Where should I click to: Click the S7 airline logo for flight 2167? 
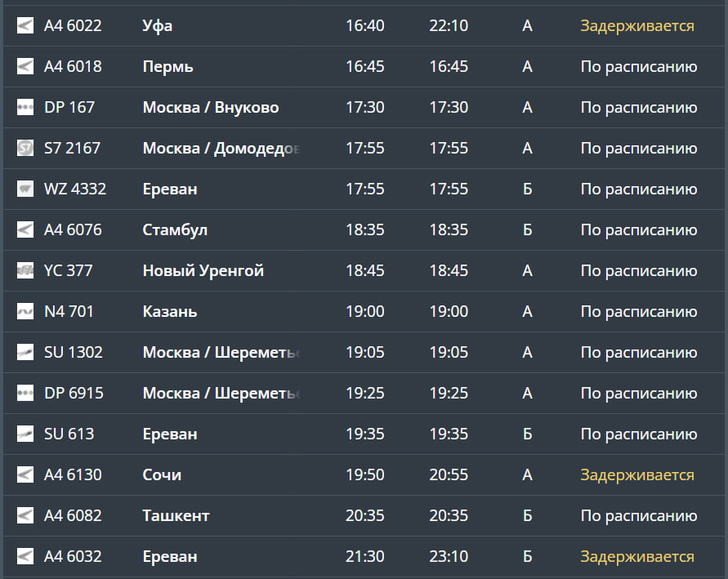25,149
